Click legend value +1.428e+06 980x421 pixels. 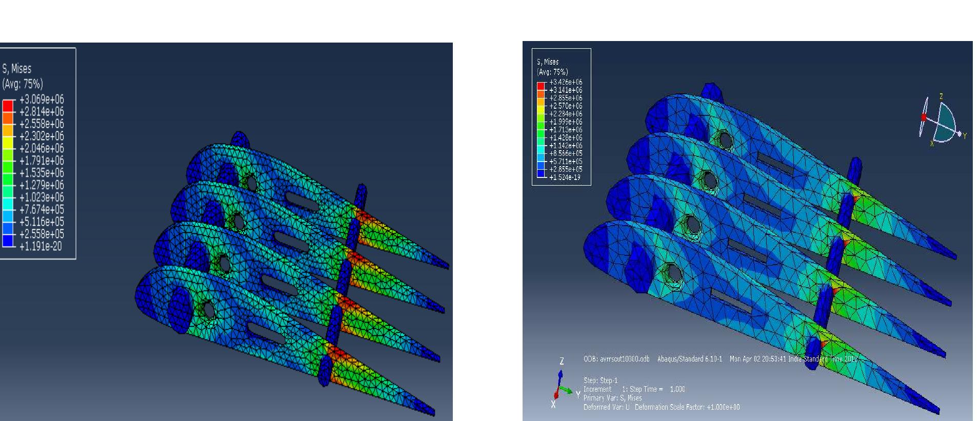[x=566, y=137]
